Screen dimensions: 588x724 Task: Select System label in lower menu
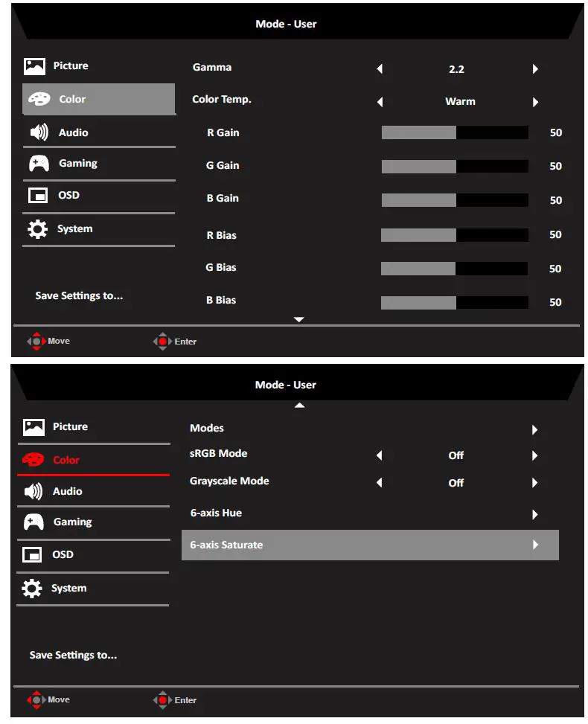68,589
